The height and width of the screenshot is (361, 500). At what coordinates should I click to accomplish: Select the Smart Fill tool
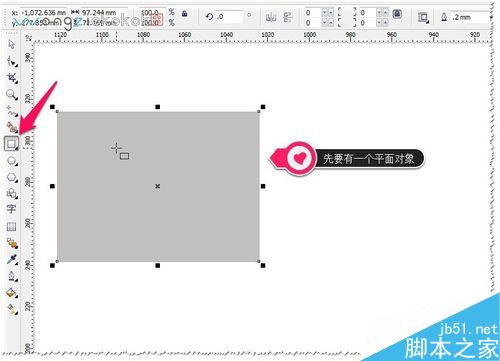click(x=12, y=127)
